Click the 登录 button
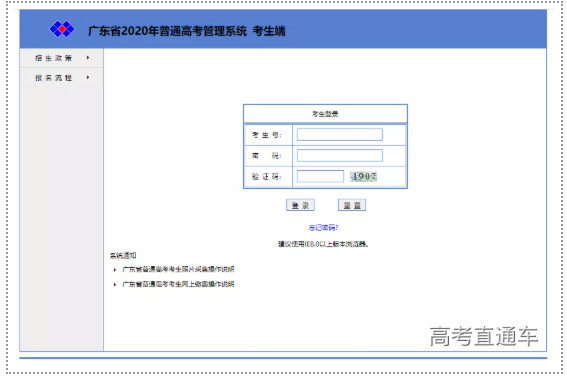Image resolution: width=567 pixels, height=376 pixels. (300, 205)
